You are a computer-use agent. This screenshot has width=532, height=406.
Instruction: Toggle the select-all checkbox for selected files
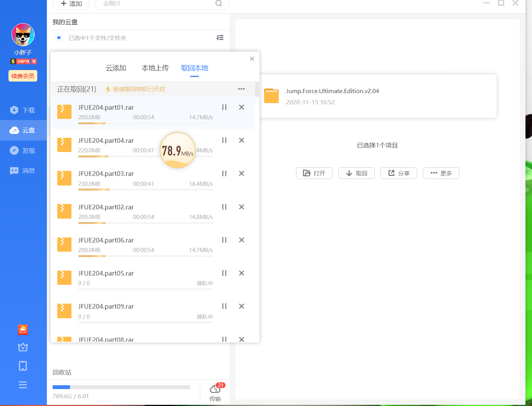[59, 38]
